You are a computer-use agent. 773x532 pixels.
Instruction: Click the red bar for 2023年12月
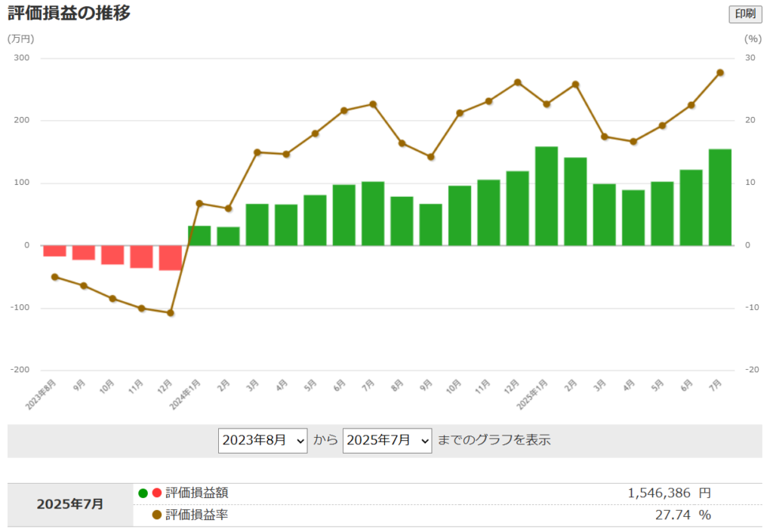pyautogui.click(x=171, y=257)
